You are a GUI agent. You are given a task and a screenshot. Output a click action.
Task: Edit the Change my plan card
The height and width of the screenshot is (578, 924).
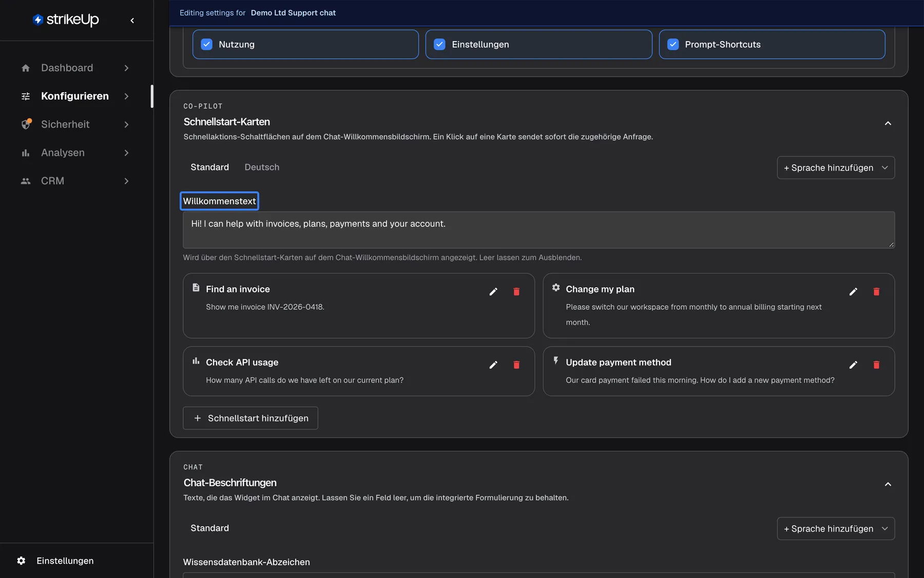853,292
